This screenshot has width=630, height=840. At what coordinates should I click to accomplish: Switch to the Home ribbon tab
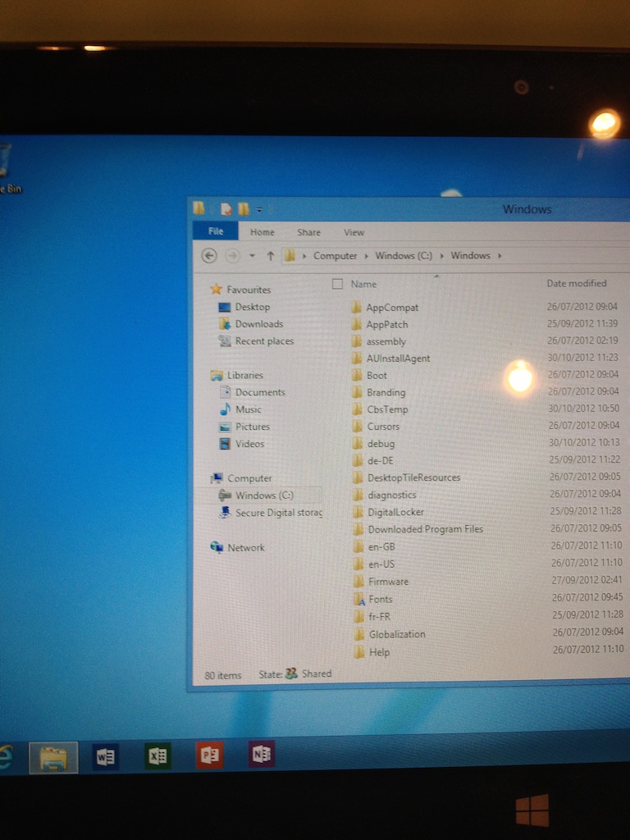pyautogui.click(x=262, y=232)
